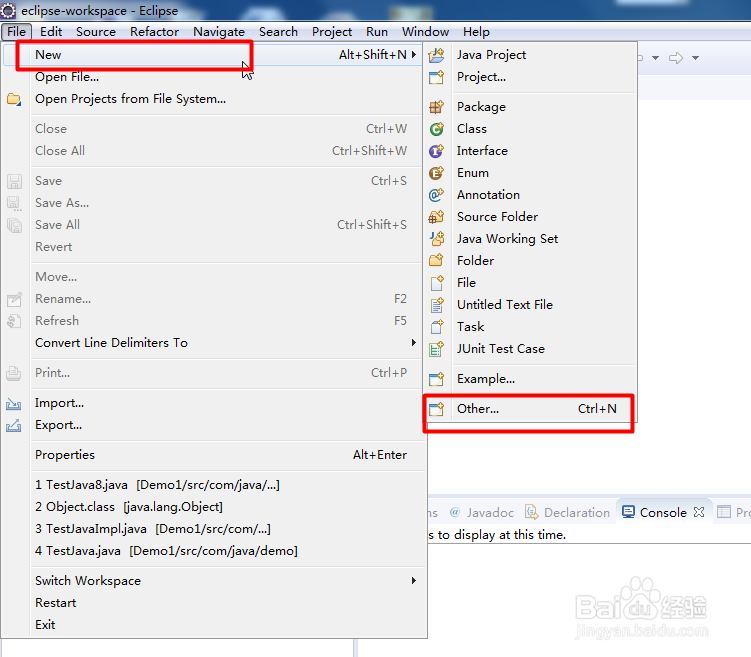Open recent file TestJava.java
The height and width of the screenshot is (657, 751).
pyautogui.click(x=214, y=551)
